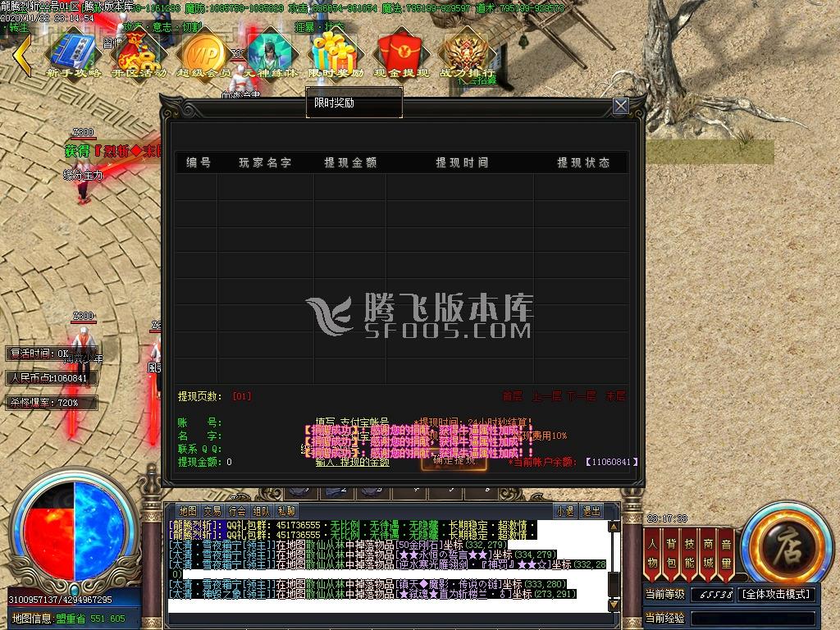Click the red-blue HP/MP orb

75,532
